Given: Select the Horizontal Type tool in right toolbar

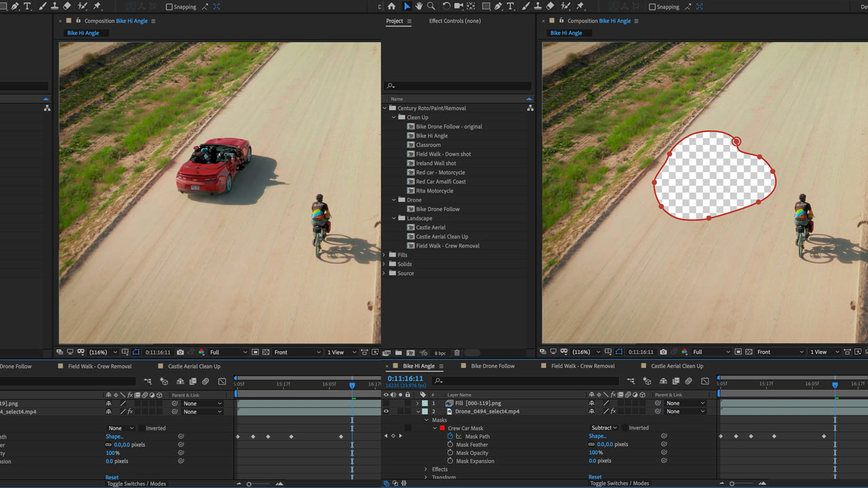Looking at the screenshot, I should 511,6.
